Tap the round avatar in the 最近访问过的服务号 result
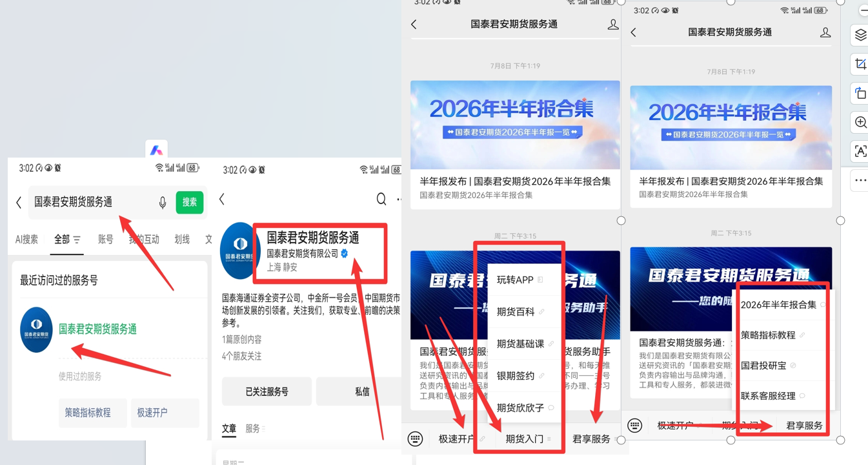The height and width of the screenshot is (465, 868). [x=36, y=329]
